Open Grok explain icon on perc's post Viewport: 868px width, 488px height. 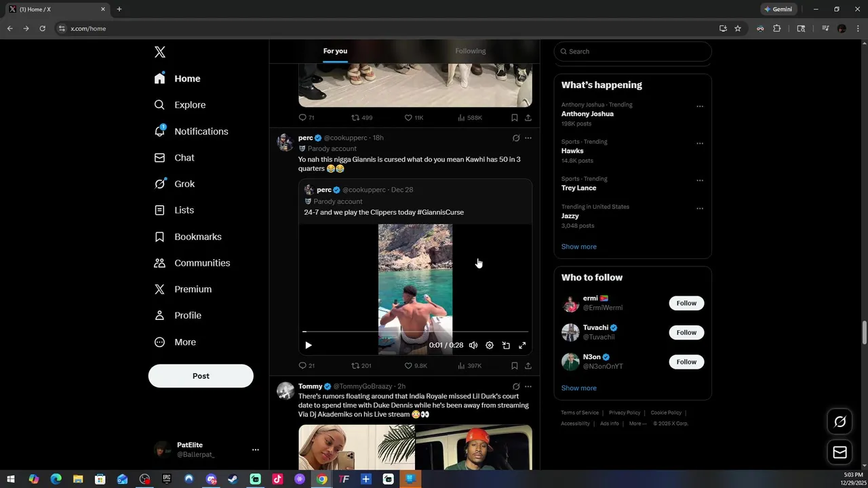tap(516, 138)
